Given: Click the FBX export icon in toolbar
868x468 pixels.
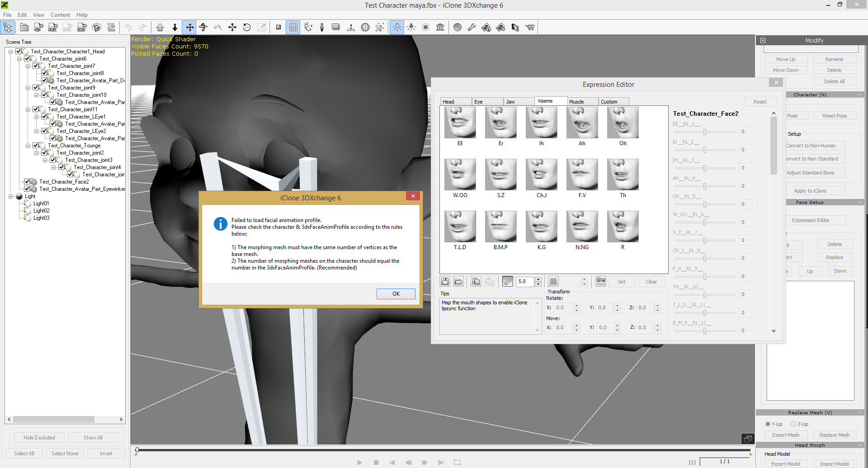Looking at the screenshot, I should pyautogui.click(x=53, y=28).
